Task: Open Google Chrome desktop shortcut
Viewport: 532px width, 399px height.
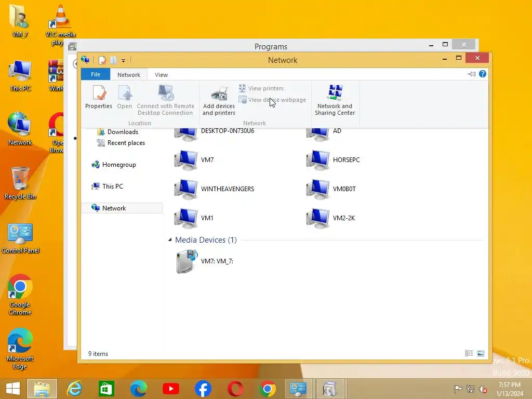Action: point(20,295)
